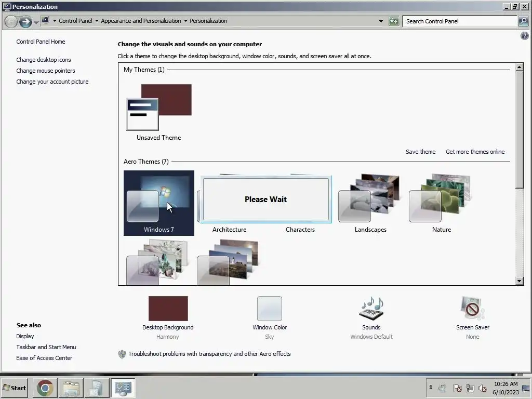This screenshot has height=399, width=532.
Task: Select the Windows 7 Aero theme
Action: 159,203
